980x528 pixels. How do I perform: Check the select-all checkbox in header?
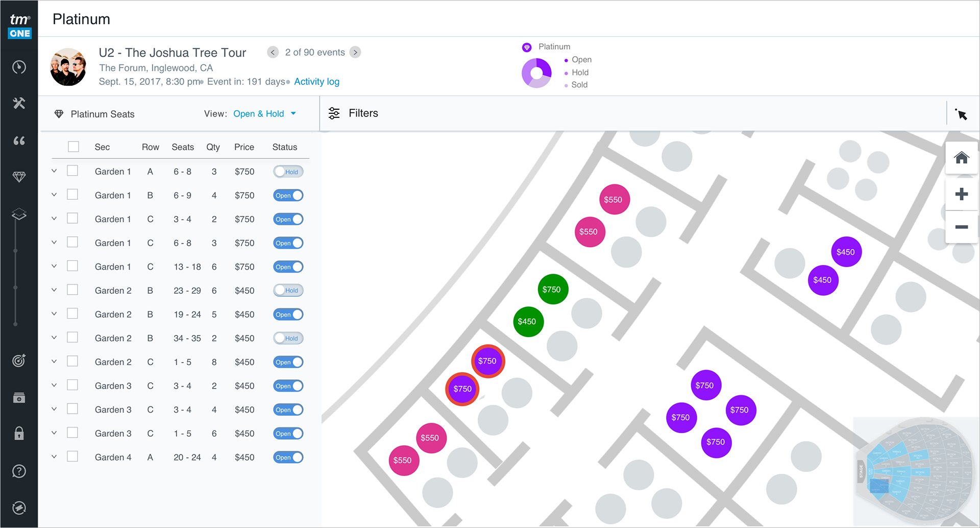(x=73, y=147)
